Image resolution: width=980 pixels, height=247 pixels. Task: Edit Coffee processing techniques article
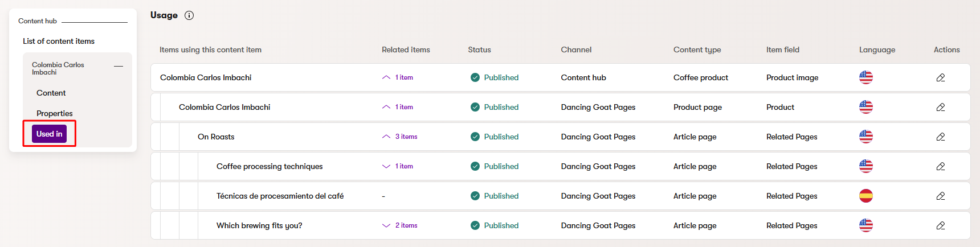point(940,166)
